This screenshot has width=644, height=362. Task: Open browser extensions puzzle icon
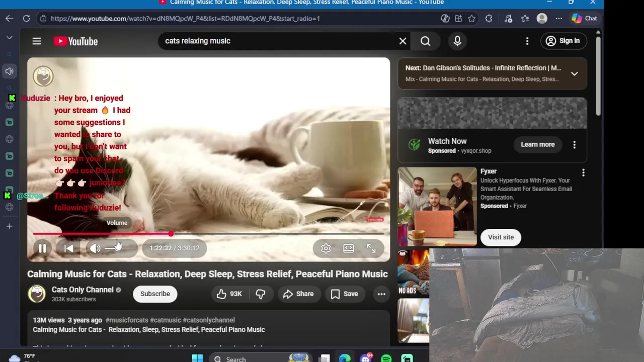tap(489, 19)
